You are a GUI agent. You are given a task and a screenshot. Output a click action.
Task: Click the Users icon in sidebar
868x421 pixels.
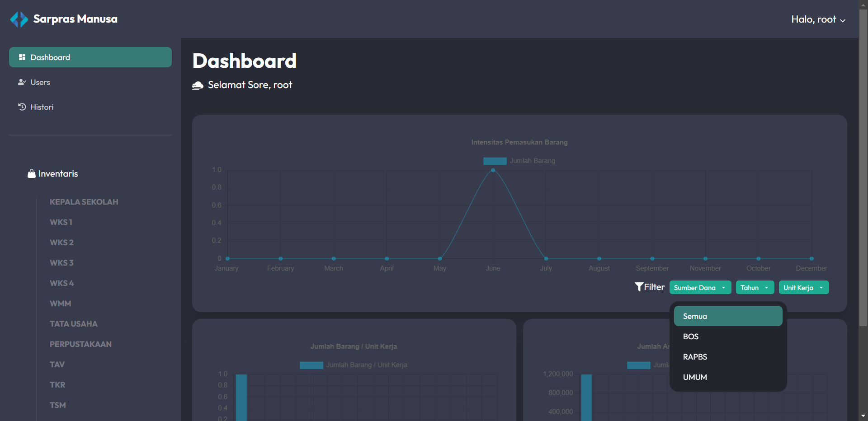(x=22, y=82)
